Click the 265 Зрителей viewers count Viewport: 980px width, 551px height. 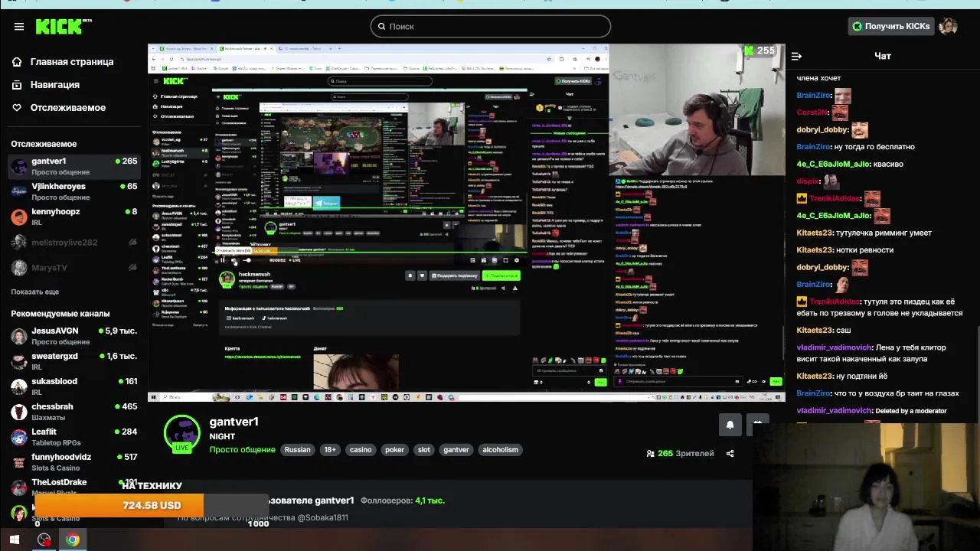680,453
